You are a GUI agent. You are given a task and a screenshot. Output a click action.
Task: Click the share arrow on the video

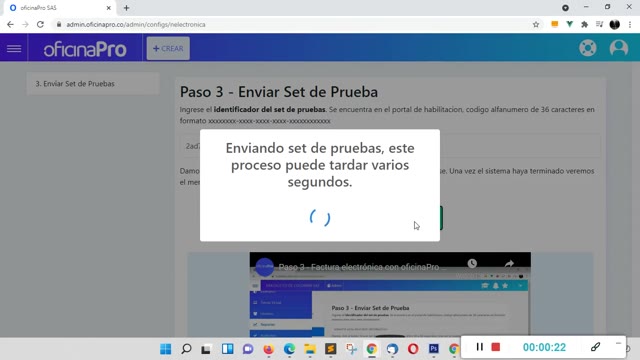(x=509, y=264)
